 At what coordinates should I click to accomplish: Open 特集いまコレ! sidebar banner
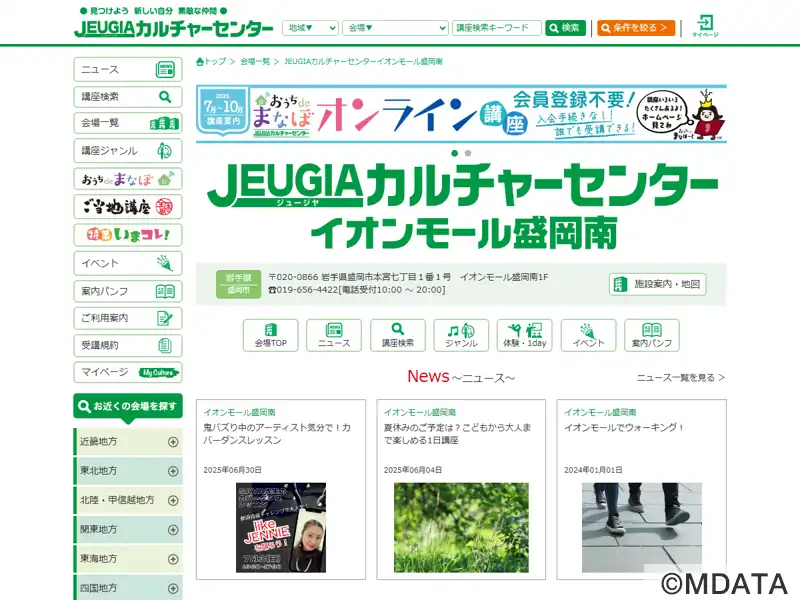128,235
